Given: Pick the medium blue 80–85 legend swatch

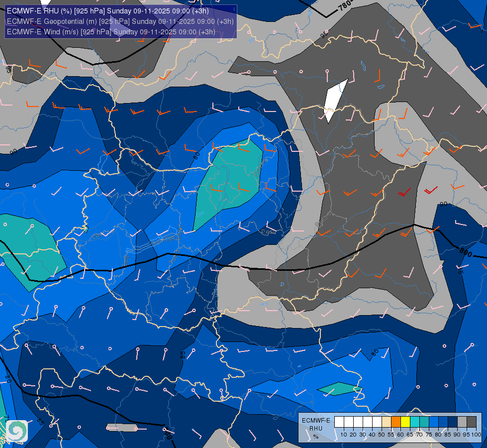Looking at the screenshot, I should 443,422.
